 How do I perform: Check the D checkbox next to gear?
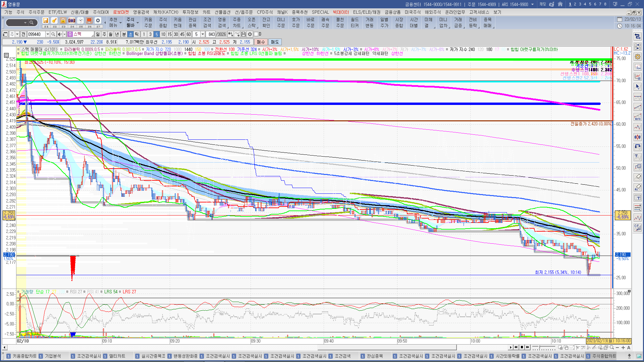(256, 34)
